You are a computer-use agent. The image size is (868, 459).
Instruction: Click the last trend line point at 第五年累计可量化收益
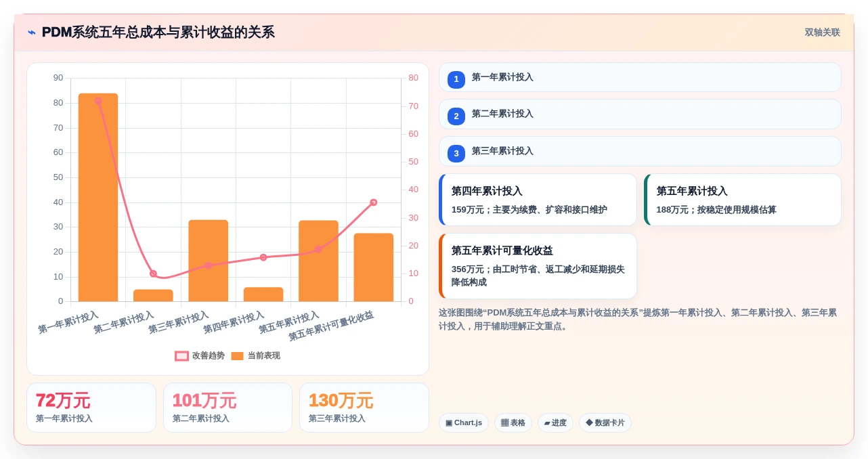374,202
